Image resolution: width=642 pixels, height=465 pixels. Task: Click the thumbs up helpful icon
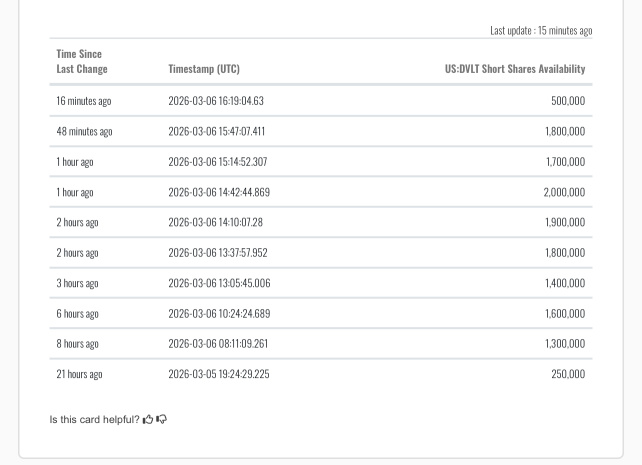pos(148,419)
